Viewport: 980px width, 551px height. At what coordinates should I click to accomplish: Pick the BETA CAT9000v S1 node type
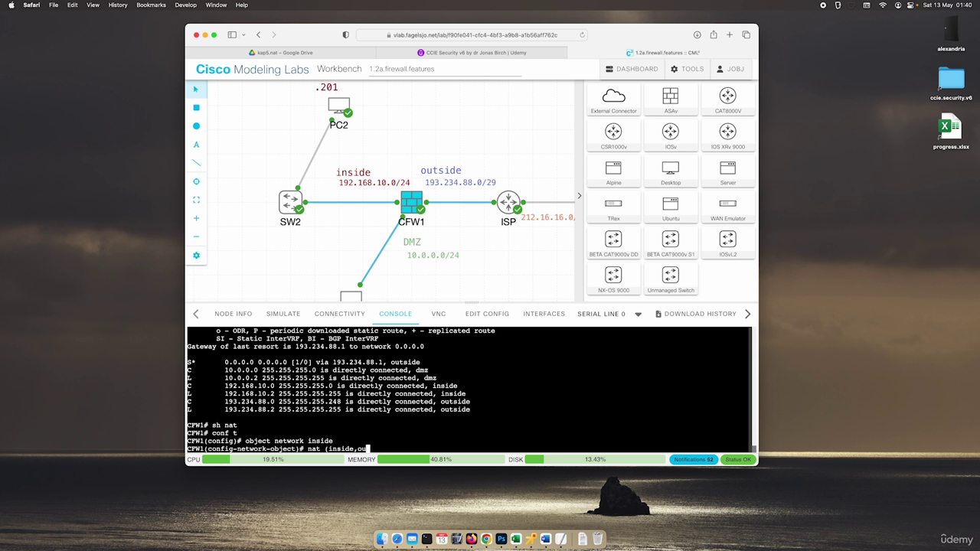(671, 244)
